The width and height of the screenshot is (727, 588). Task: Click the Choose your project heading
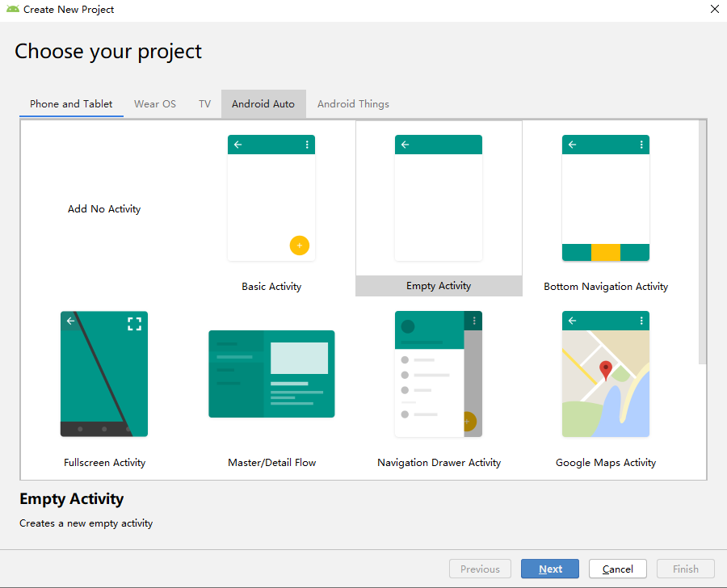point(108,52)
